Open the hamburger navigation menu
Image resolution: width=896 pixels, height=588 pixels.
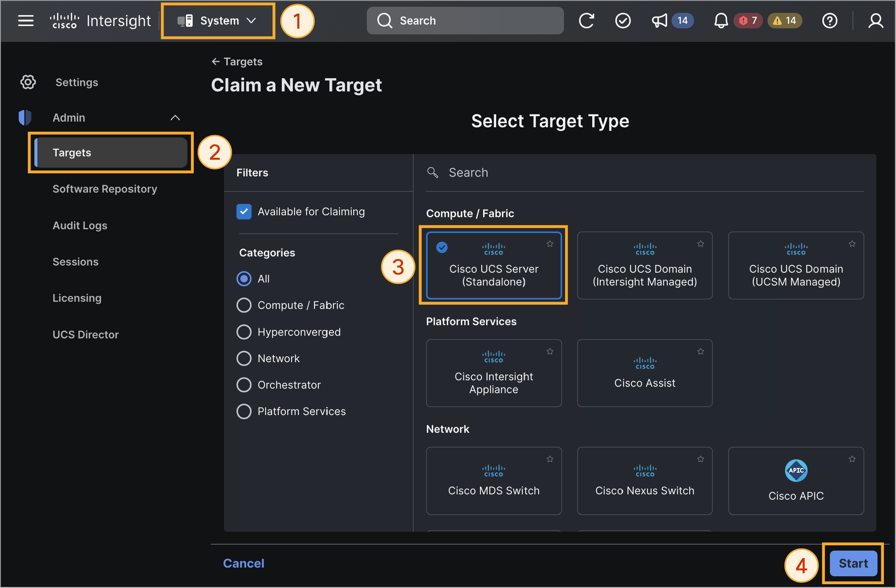(x=26, y=21)
